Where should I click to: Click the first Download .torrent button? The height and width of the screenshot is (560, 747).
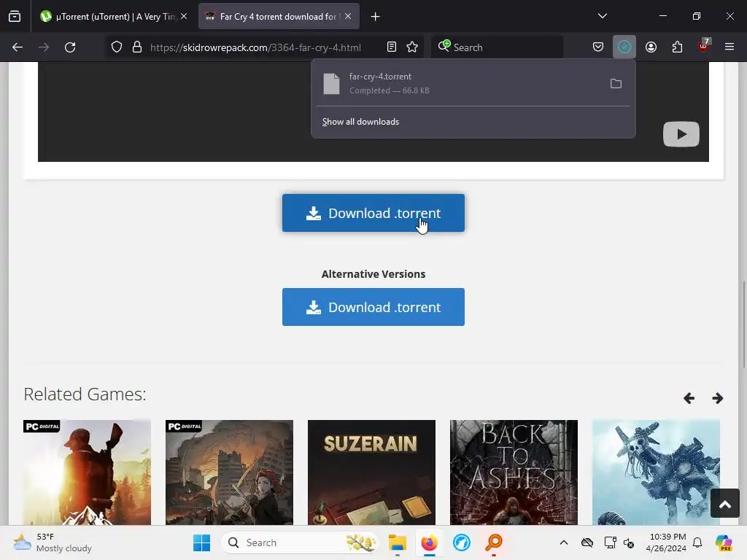tap(373, 213)
